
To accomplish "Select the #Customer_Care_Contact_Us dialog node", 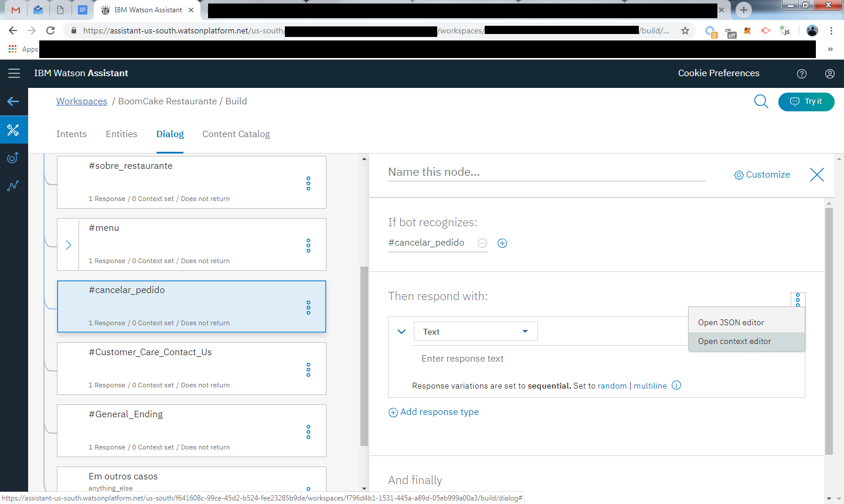I will [191, 369].
